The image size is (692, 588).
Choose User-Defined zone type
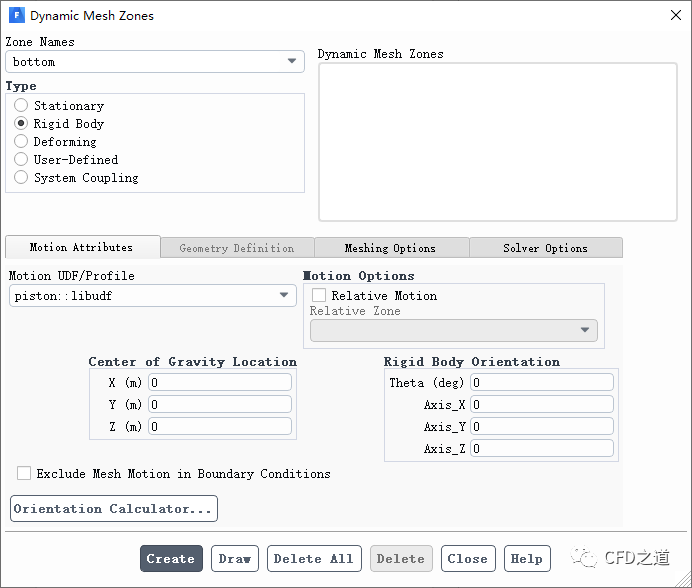point(21,160)
